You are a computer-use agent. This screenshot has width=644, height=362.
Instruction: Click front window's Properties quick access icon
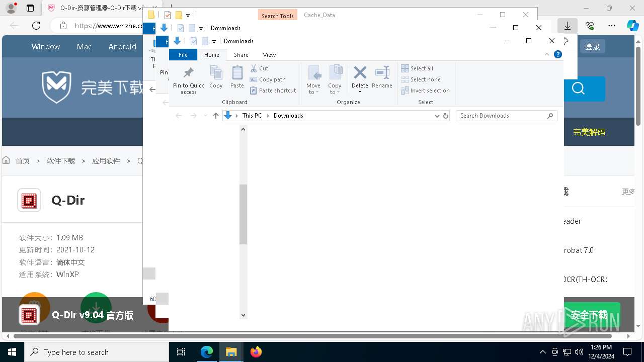pos(193,41)
